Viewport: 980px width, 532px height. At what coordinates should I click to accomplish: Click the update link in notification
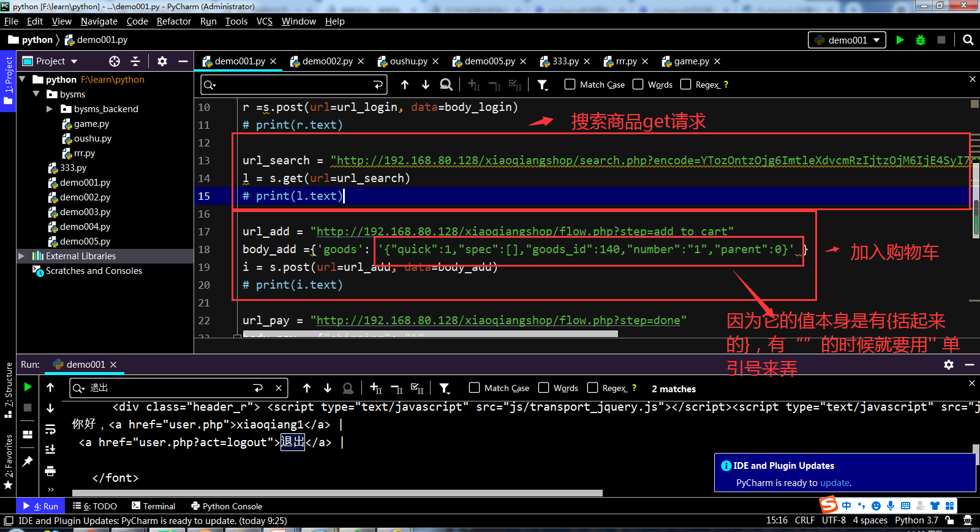coord(835,483)
